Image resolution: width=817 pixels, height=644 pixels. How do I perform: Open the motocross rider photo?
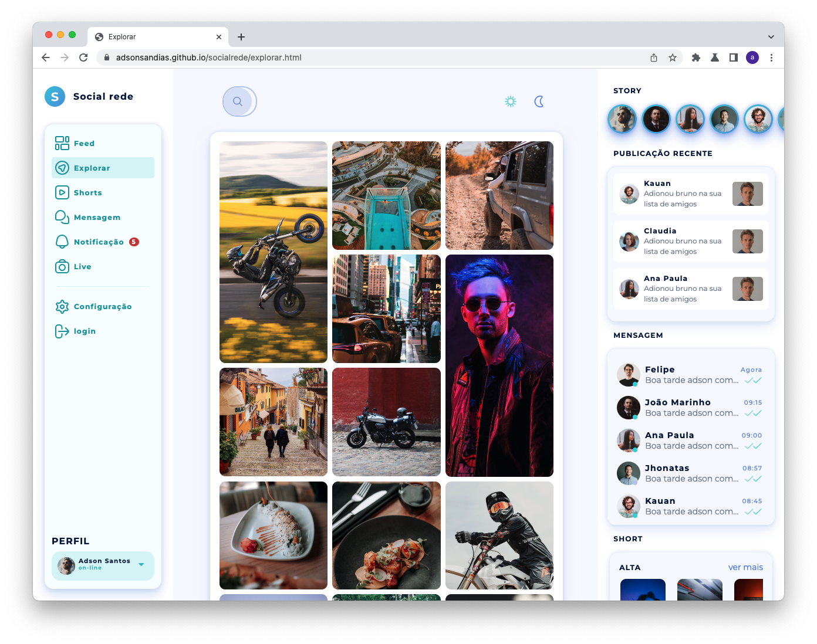point(499,535)
